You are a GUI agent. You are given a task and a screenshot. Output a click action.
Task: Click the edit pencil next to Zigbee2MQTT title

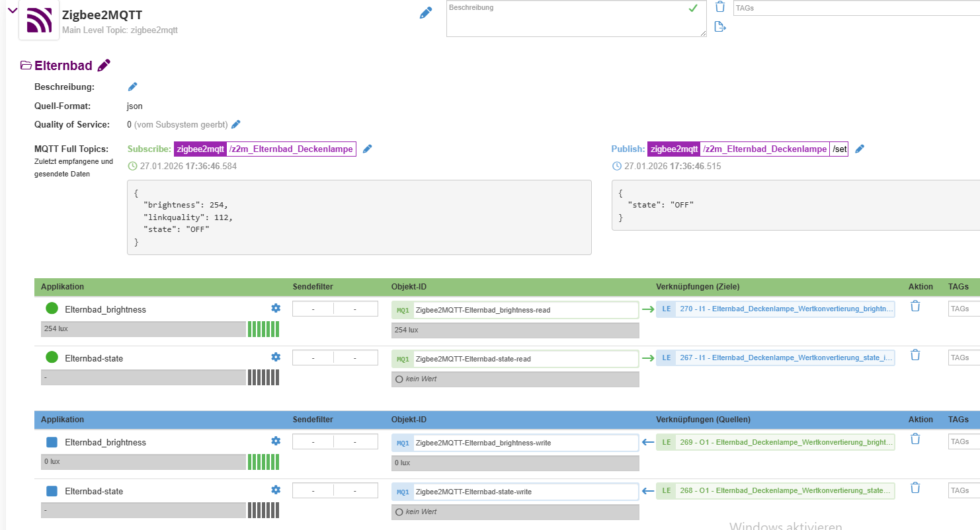pos(426,13)
